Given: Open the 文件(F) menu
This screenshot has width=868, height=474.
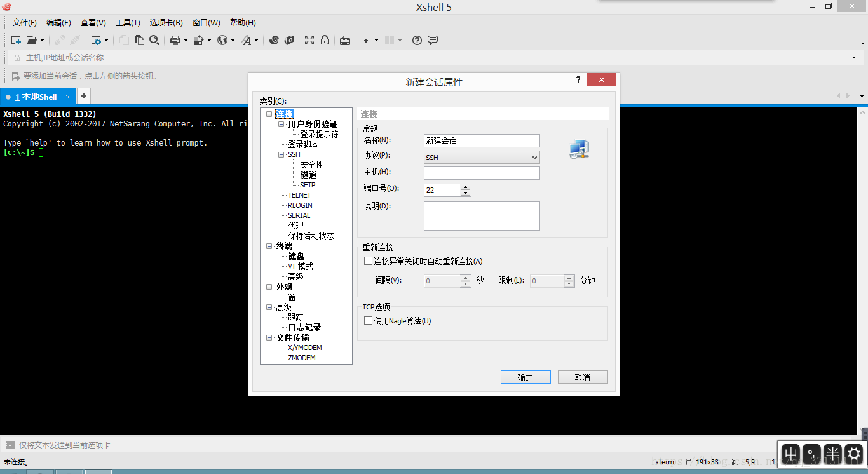Looking at the screenshot, I should tap(25, 22).
